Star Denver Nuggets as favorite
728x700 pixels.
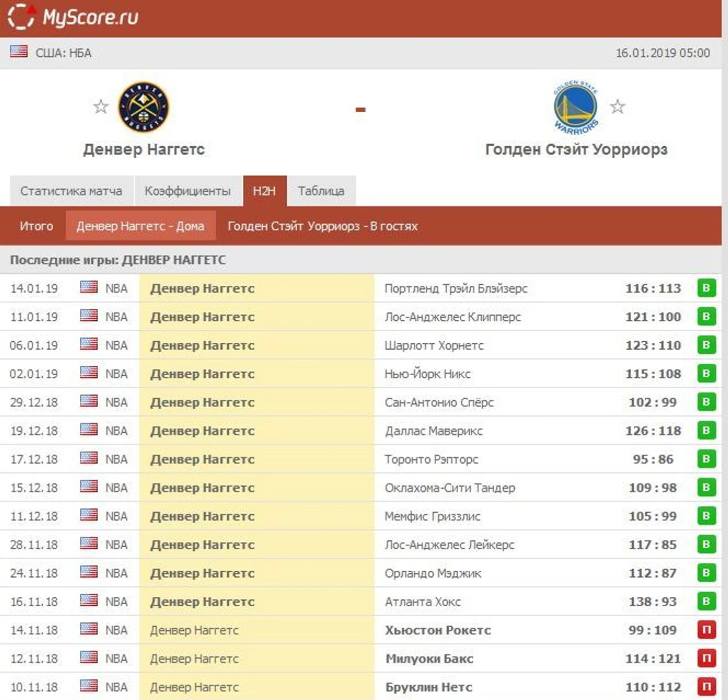click(x=101, y=106)
